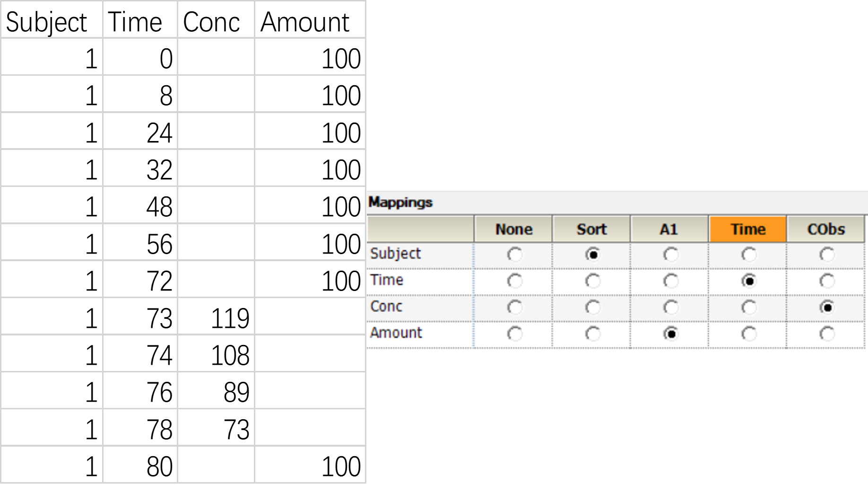Image resolution: width=868 pixels, height=485 pixels.
Task: Map Amount row to CObs
Action: [x=827, y=334]
